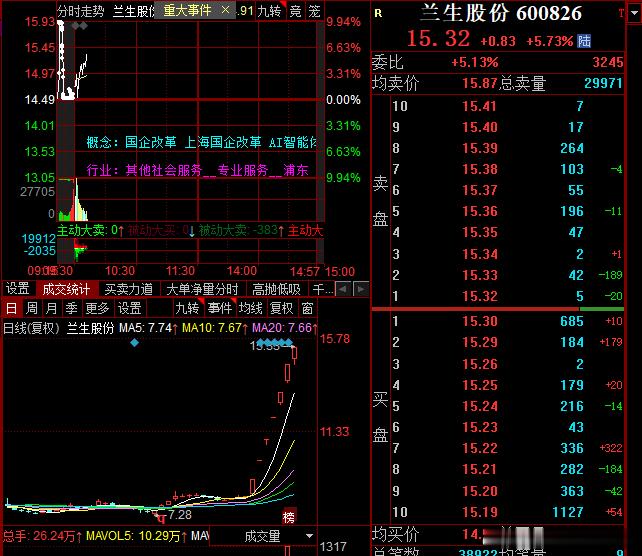Select the 大单净量分时 tab
Viewport: 642px width, 556px height.
[x=202, y=289]
